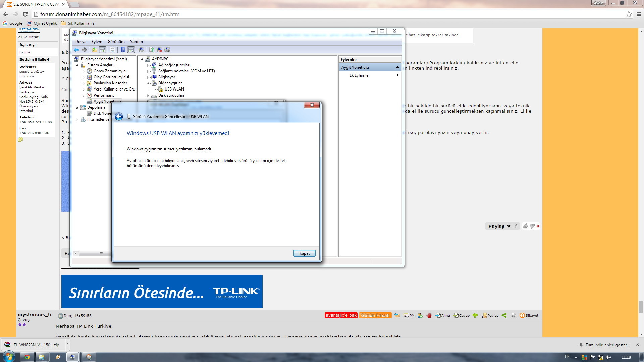644x362 pixels.
Task: Switch to the SİZ SORUN TP-LINK browser tab
Action: tap(36, 4)
